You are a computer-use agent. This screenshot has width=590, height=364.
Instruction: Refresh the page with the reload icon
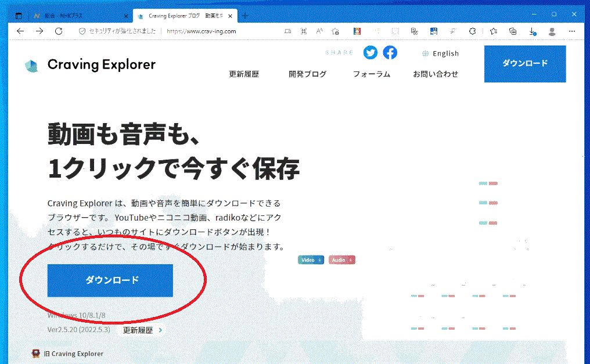point(58,31)
